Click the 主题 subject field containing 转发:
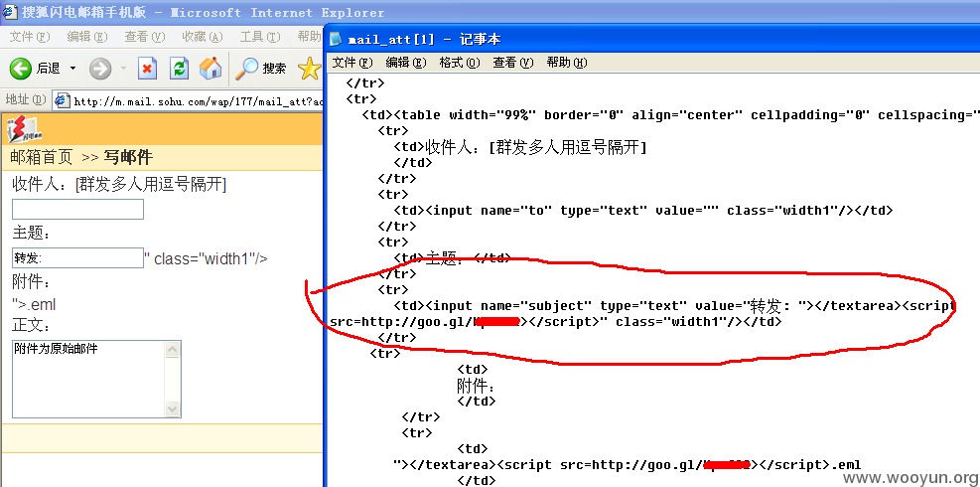Screen dimensions: 980x487 point(78,257)
